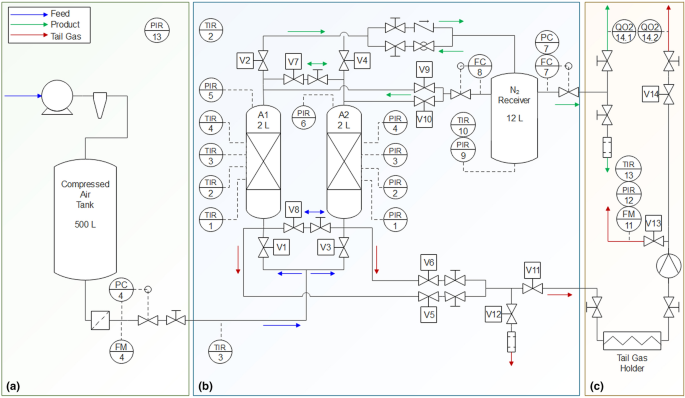
Task: Select adsorber column A2 2 L
Action: click(x=344, y=162)
